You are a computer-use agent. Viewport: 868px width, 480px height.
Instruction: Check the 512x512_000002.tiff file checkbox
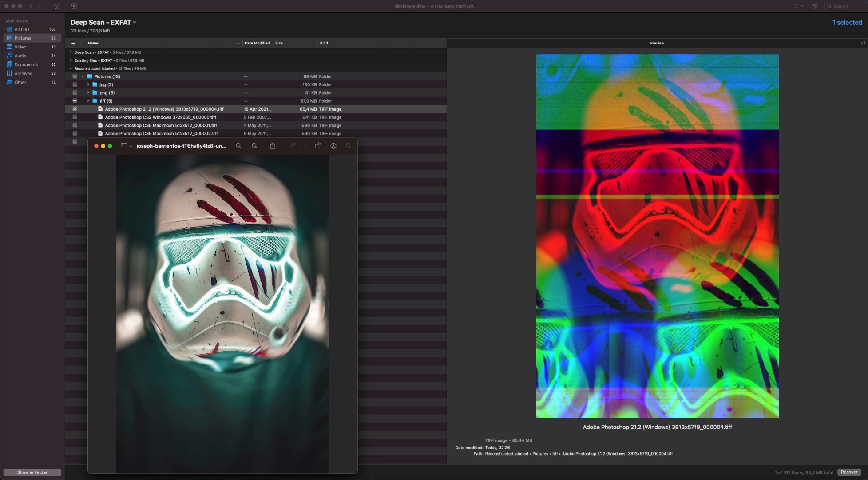coord(75,133)
